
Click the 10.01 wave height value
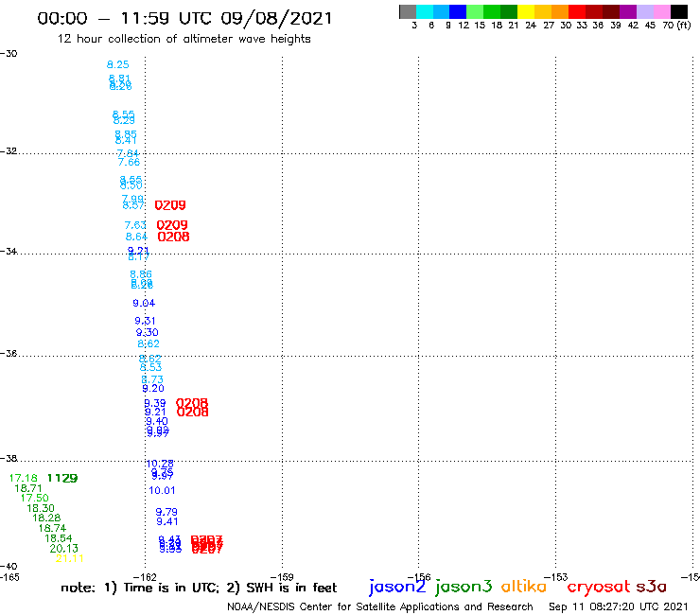pos(162,490)
